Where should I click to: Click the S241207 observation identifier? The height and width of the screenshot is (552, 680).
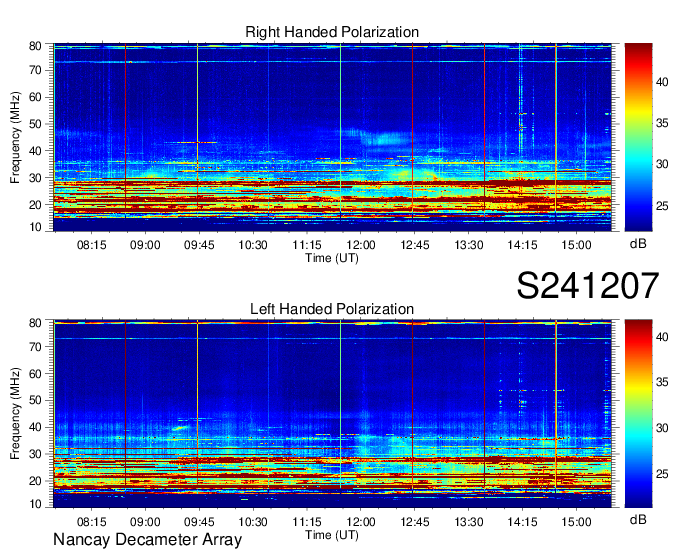coord(588,285)
